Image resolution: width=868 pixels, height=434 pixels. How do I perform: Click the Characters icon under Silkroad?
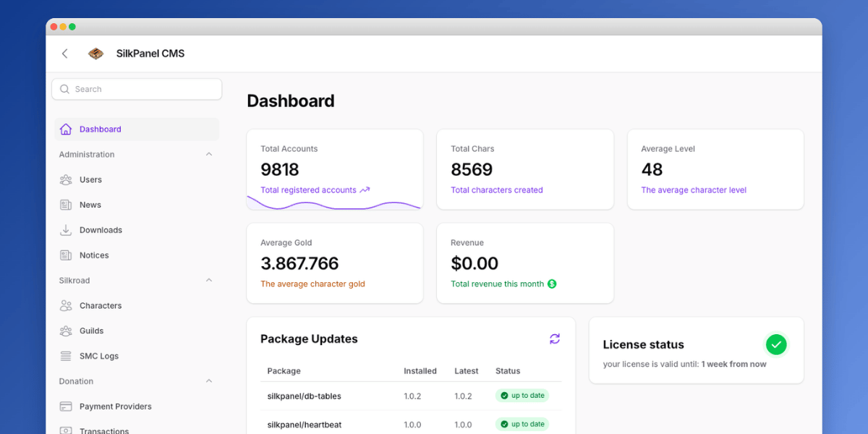click(67, 305)
